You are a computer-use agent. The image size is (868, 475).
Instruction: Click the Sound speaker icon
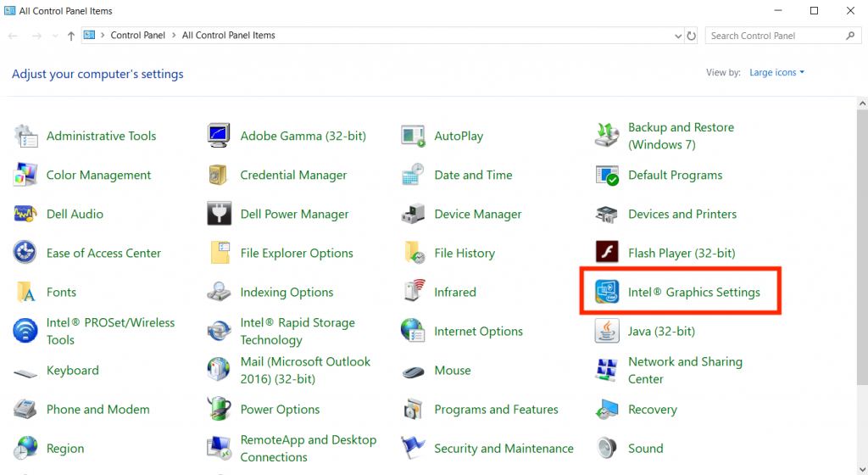pos(607,449)
